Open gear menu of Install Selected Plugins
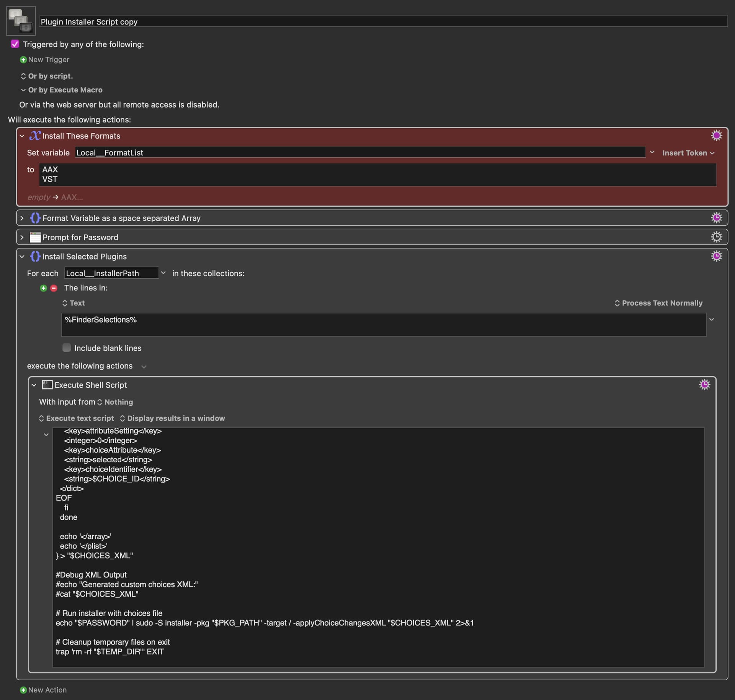This screenshot has height=700, width=735. [x=716, y=256]
